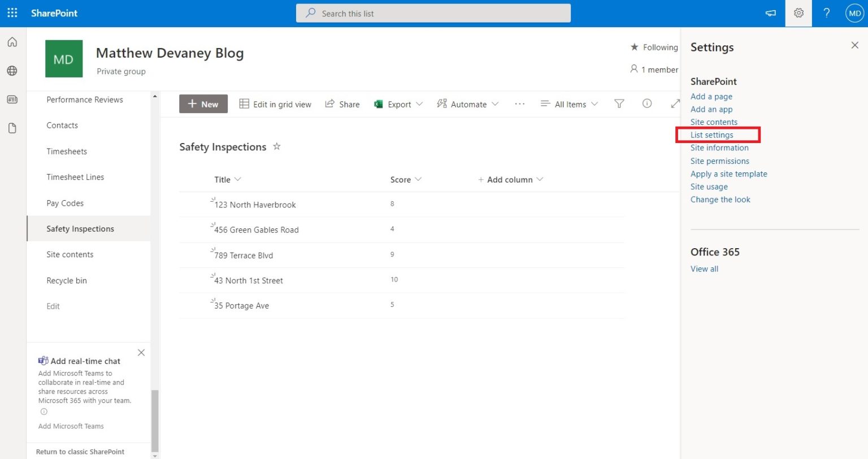The width and height of the screenshot is (868, 459).
Task: Open Timesheets in left navigation
Action: (67, 151)
